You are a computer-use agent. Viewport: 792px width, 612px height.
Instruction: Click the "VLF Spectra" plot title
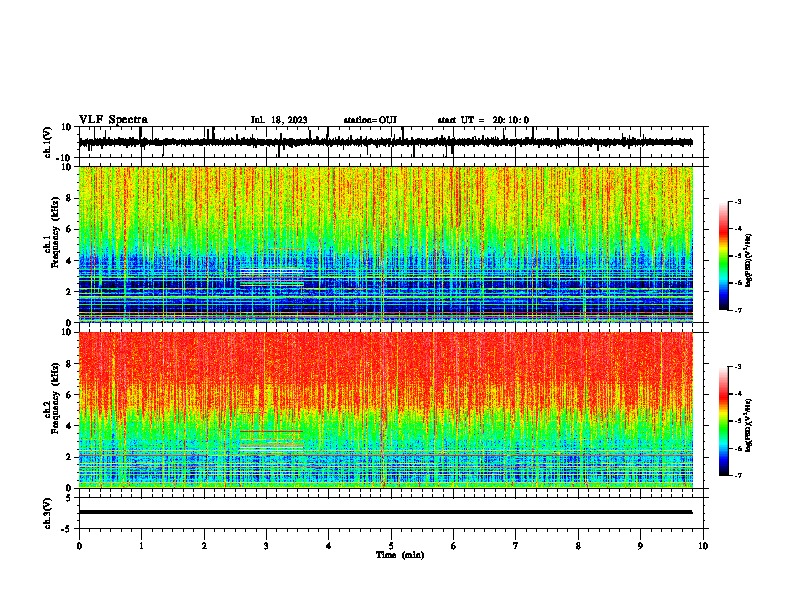(x=113, y=120)
